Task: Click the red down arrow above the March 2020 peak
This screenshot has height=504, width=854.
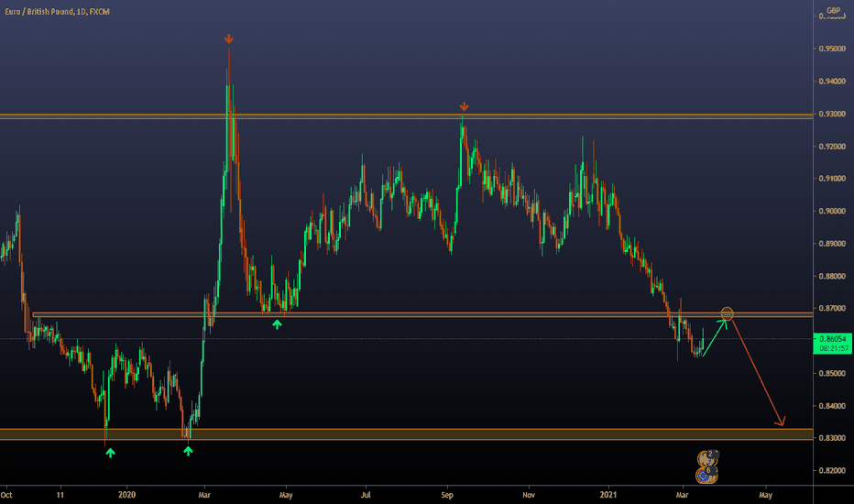Action: (x=229, y=38)
